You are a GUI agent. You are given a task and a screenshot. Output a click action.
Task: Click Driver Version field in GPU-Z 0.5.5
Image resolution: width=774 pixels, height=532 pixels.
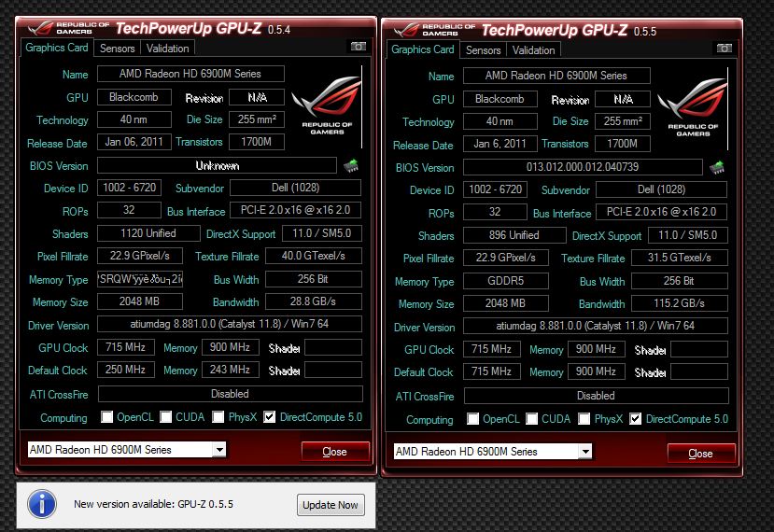tap(596, 327)
